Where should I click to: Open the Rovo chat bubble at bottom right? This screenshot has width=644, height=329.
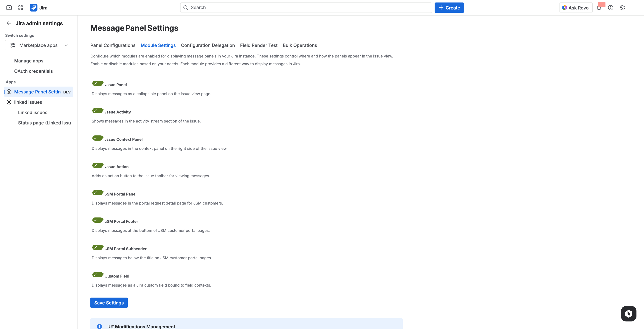628,313
